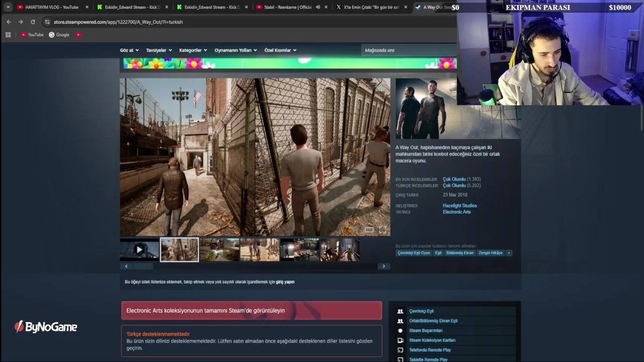Reload the Steam store page
644x362 pixels.
[33, 22]
